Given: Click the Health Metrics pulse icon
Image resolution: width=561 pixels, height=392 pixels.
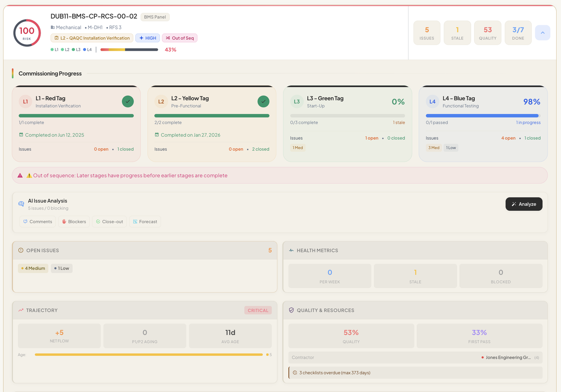Looking at the screenshot, I should [x=291, y=251].
